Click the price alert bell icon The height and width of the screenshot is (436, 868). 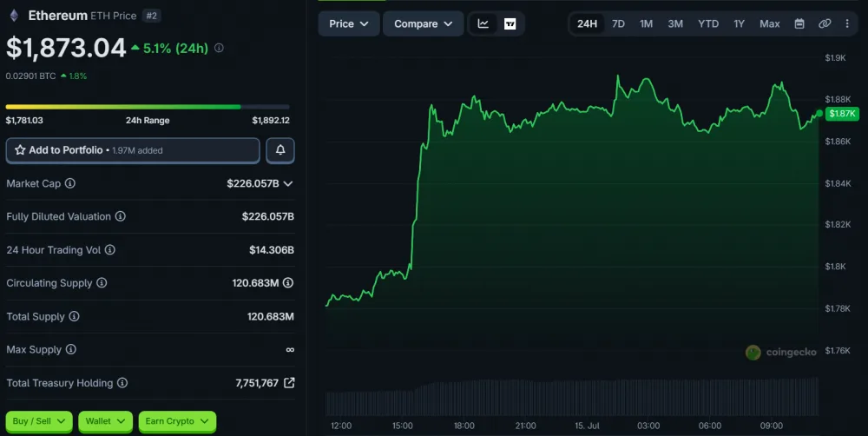point(280,150)
